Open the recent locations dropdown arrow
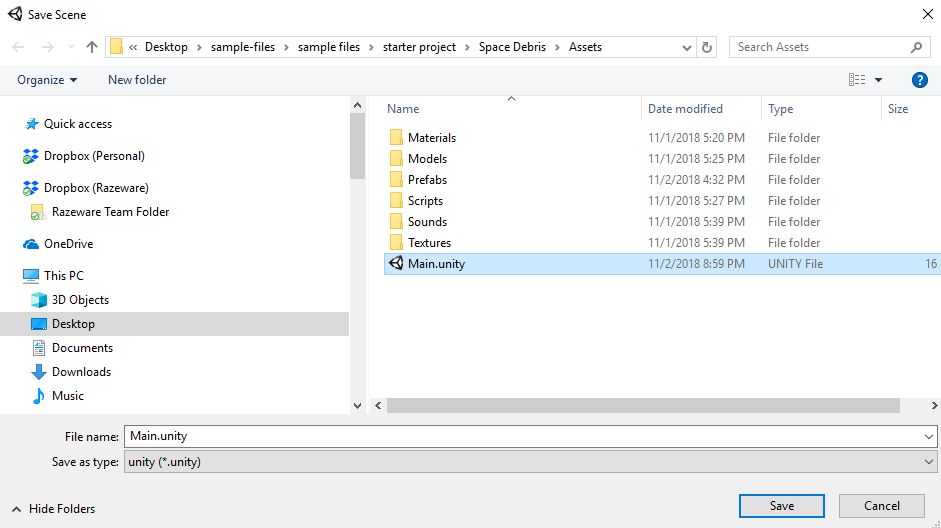 point(71,47)
